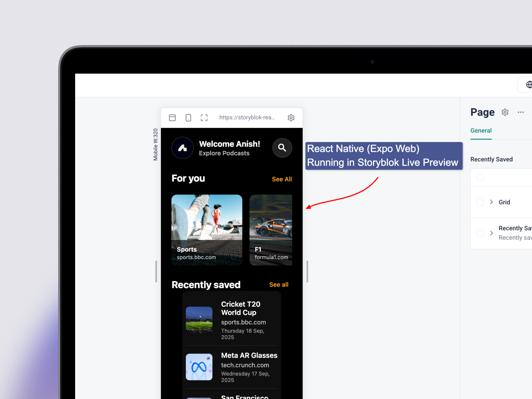Tick the Recently Saved block checkbox
This screenshot has width=532, height=399.
[480, 233]
